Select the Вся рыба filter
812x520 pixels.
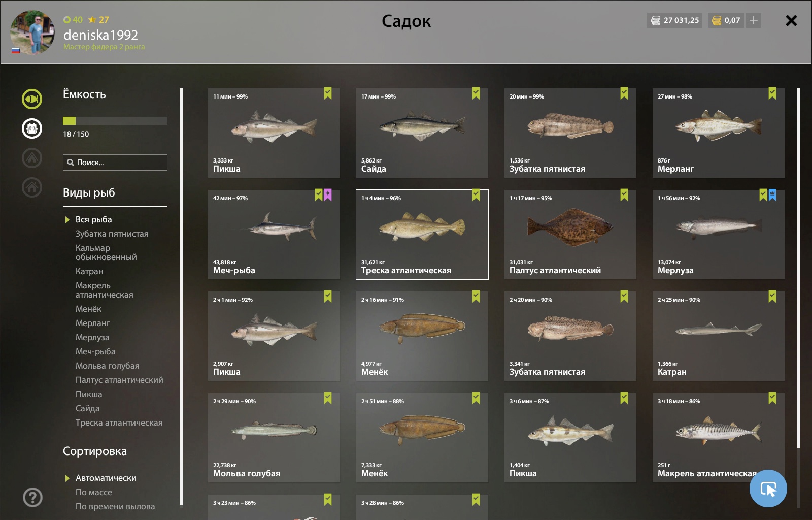point(93,219)
